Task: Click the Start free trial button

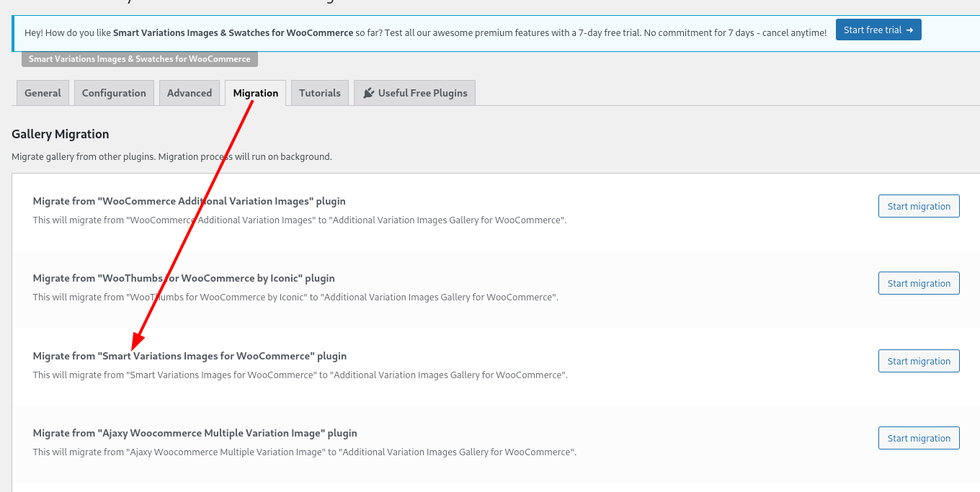Action: pos(878,30)
